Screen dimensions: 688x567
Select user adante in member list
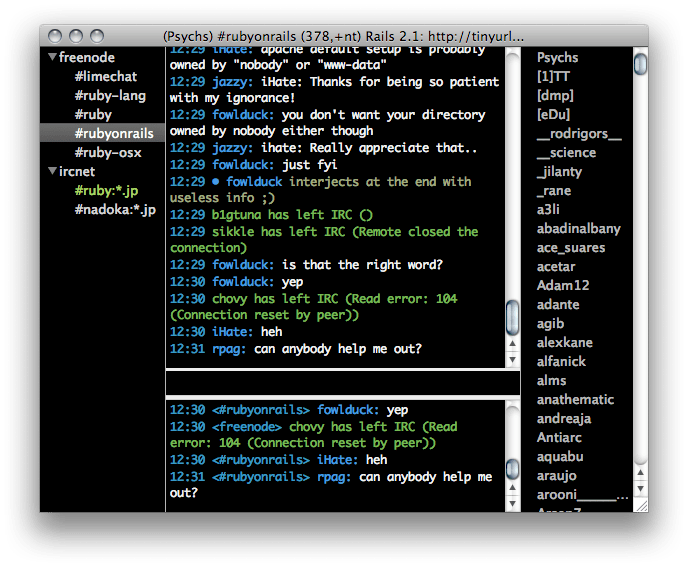pyautogui.click(x=558, y=305)
